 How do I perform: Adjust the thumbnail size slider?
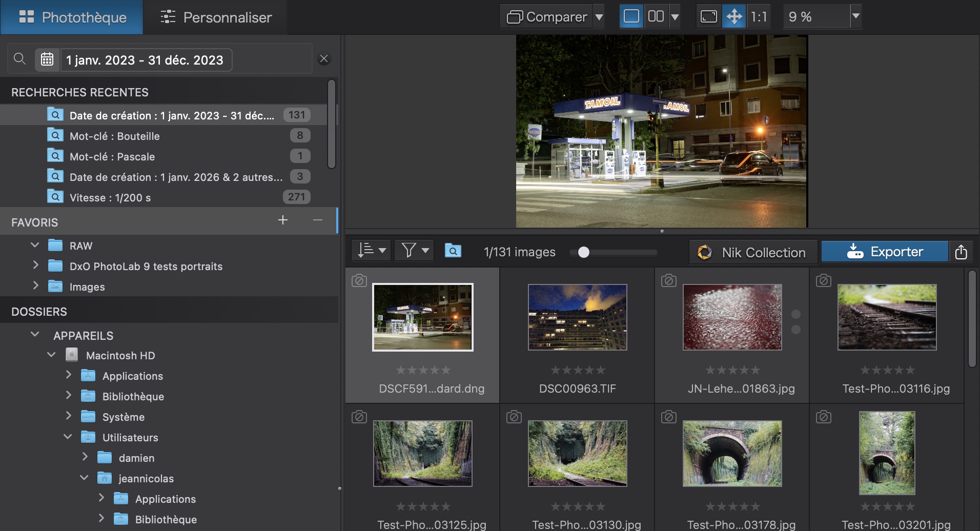pos(583,252)
